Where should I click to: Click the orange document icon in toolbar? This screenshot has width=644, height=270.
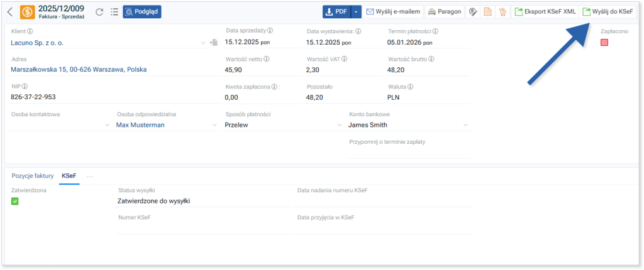pos(487,12)
